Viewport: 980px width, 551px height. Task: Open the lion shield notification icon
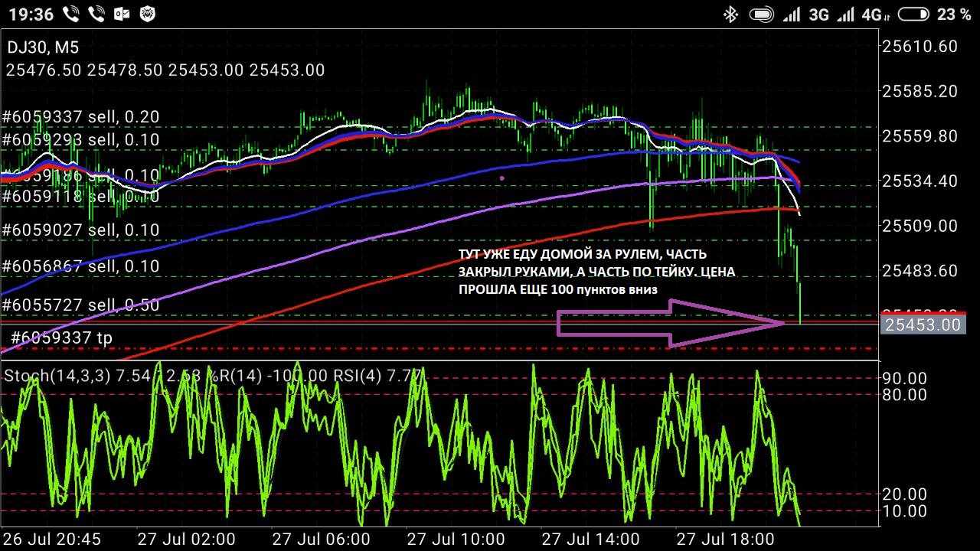[148, 15]
